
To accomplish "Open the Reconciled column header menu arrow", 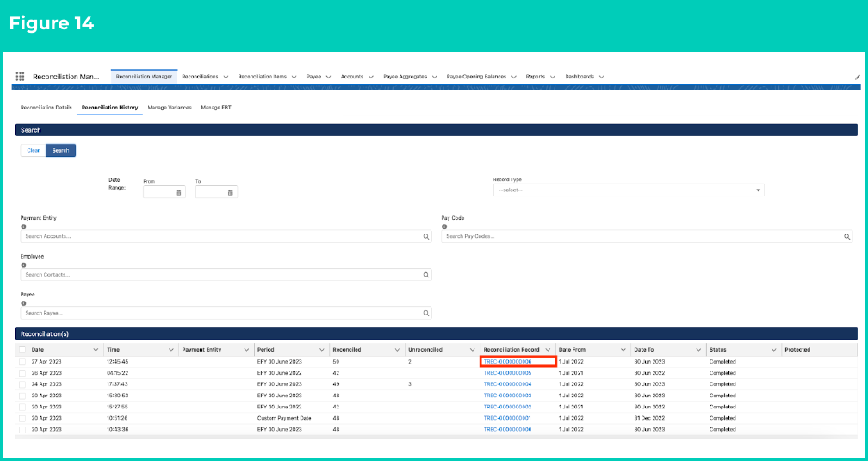I will (397, 350).
